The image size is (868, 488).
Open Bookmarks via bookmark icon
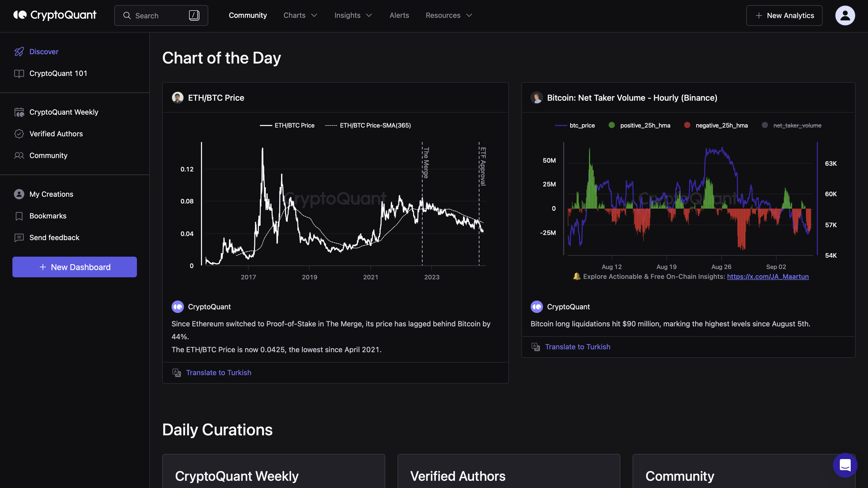tap(19, 216)
